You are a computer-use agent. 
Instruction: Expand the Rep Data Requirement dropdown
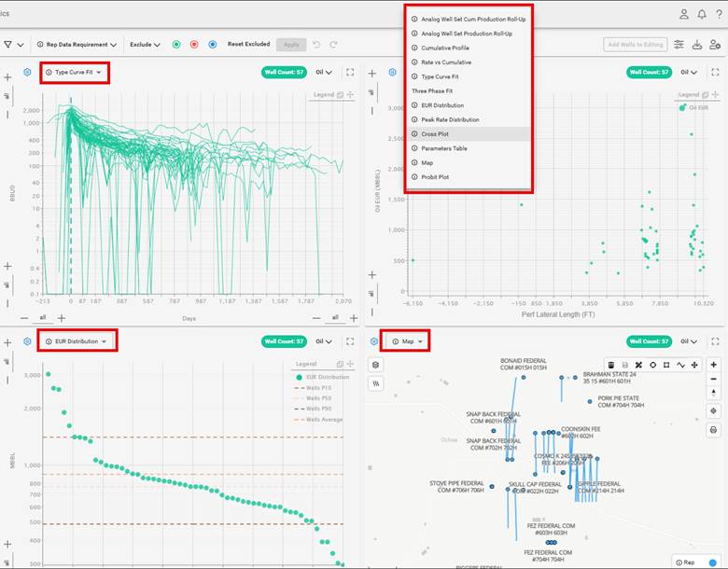(x=77, y=44)
